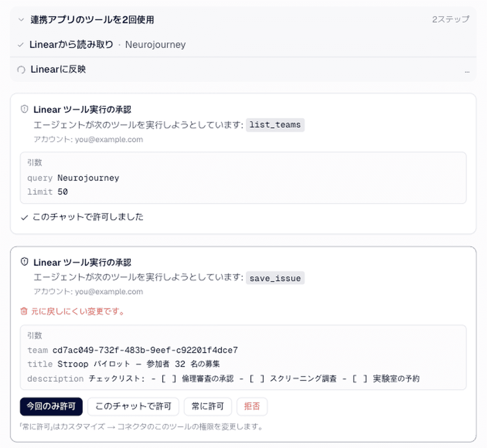The height and width of the screenshot is (448, 487).
Task: Click the アカウント: you@example.com text in list_teams card
Action: tap(88, 139)
